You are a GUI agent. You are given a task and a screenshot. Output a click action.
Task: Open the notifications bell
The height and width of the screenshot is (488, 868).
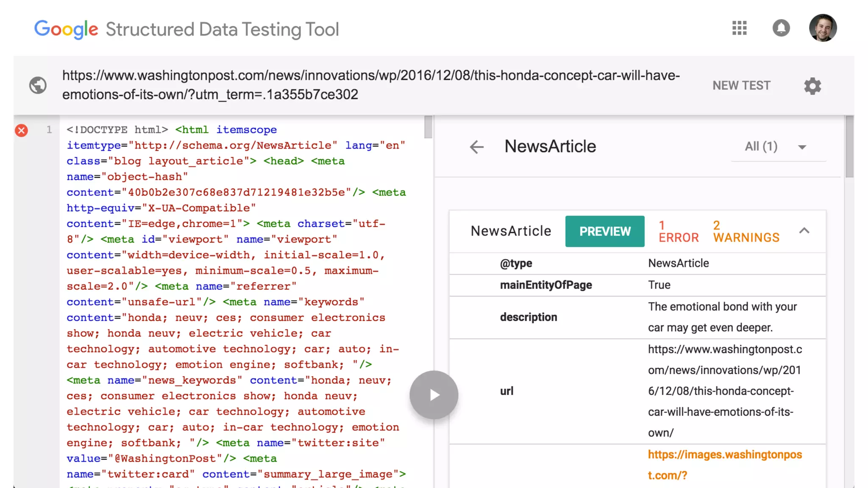click(781, 28)
